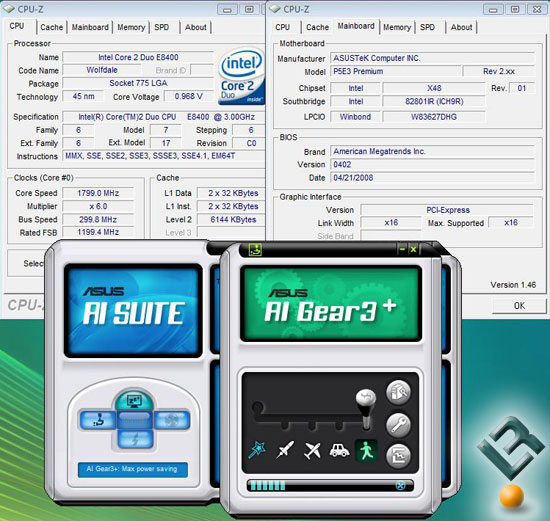
Task: Close the AI Gear3+ window
Action: coord(414,249)
